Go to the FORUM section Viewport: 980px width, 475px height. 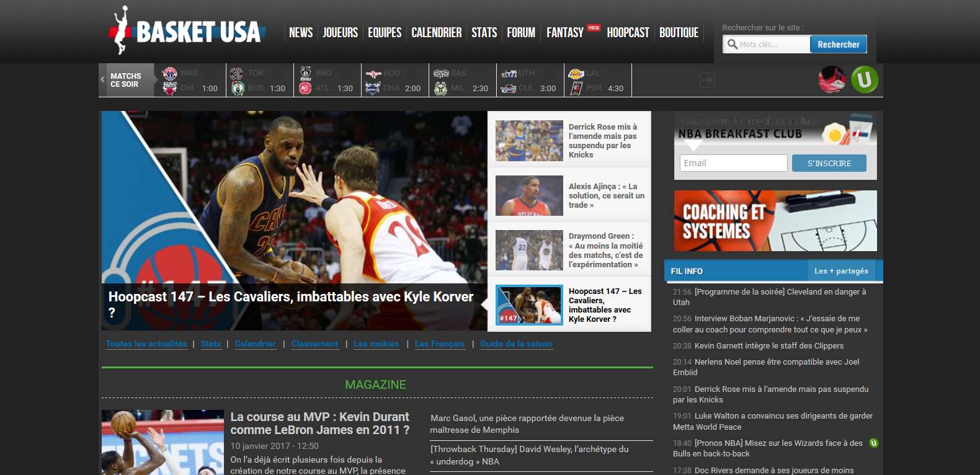521,32
